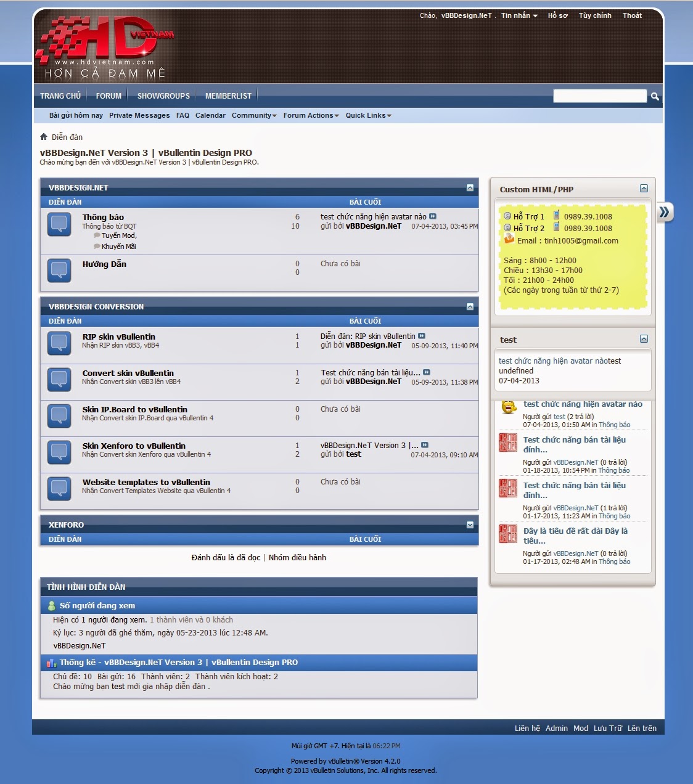Click the avatar of the 01-17-2013 11:23 AM post
Image resolution: width=693 pixels, height=784 pixels.
pyautogui.click(x=508, y=489)
